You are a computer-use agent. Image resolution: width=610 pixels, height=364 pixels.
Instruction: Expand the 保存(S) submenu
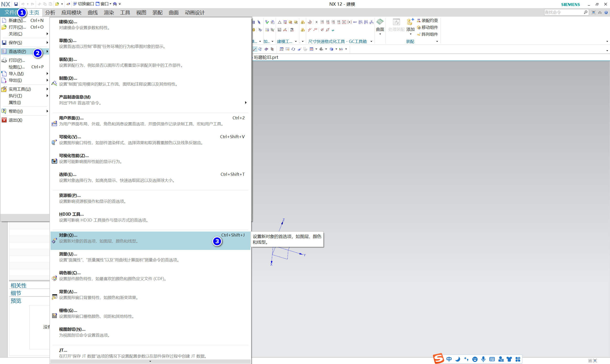tap(25, 43)
